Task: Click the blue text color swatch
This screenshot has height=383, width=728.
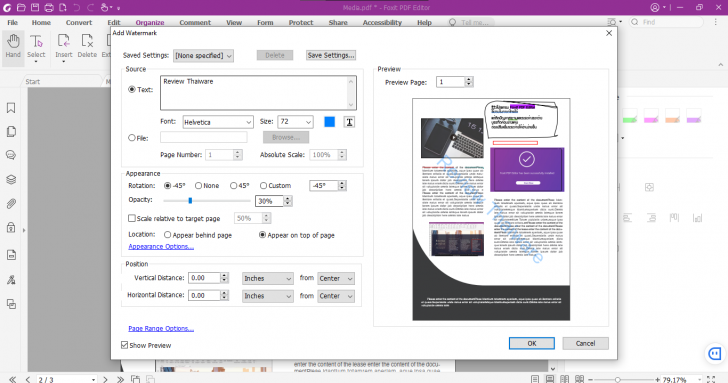Action: pyautogui.click(x=329, y=122)
